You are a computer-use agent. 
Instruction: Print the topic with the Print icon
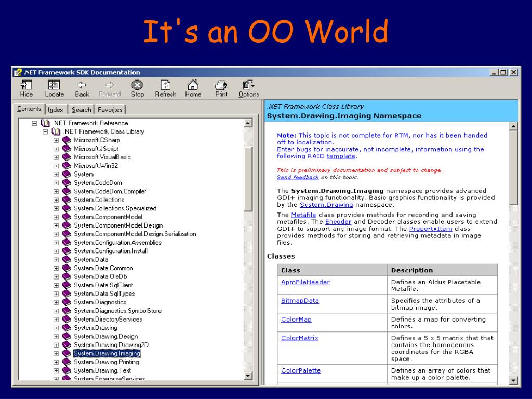[x=221, y=85]
